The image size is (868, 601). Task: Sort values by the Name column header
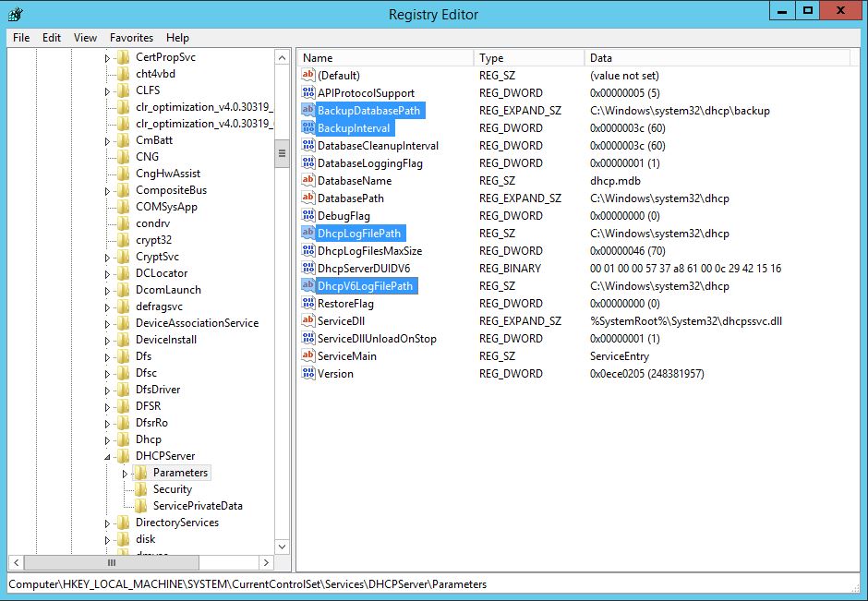pyautogui.click(x=383, y=57)
